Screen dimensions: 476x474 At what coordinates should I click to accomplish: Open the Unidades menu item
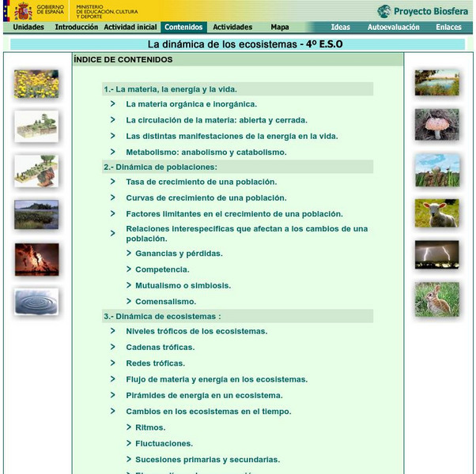click(x=28, y=28)
